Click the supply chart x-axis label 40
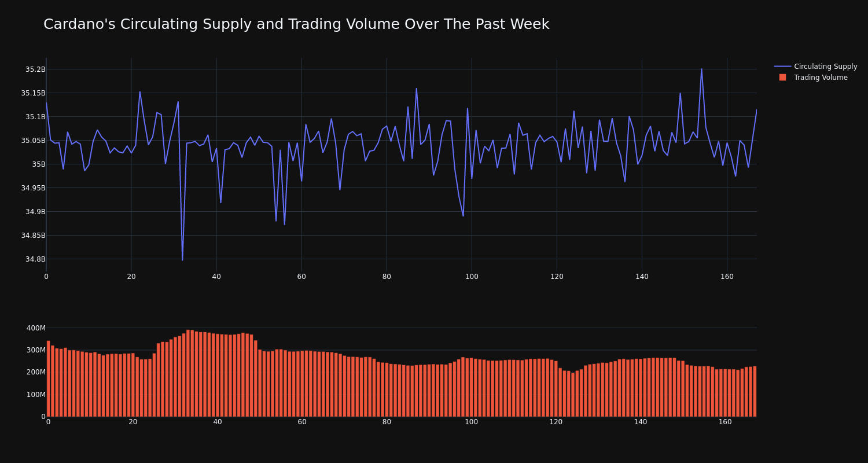 click(x=216, y=277)
